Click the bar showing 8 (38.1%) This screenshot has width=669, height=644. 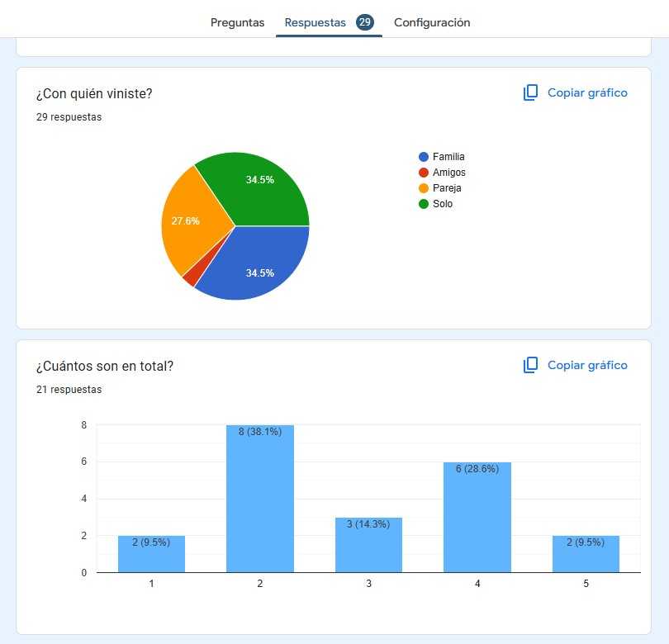click(259, 500)
